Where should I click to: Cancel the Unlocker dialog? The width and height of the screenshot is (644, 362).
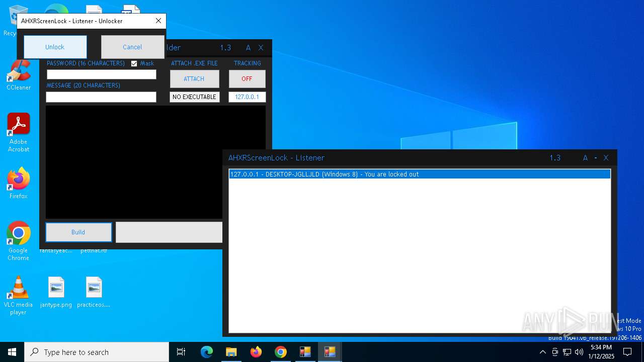click(132, 47)
